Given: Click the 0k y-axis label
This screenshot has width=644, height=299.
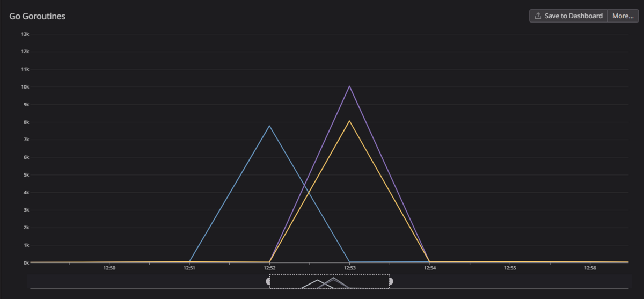Looking at the screenshot, I should coord(25,262).
